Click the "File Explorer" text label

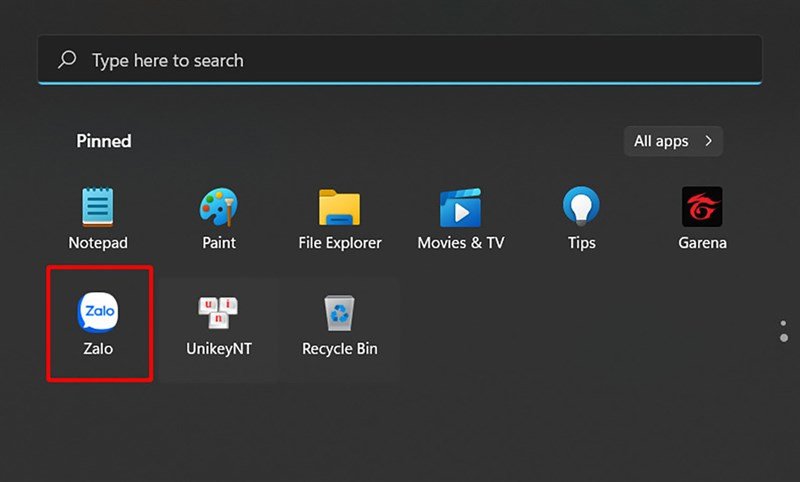click(340, 243)
